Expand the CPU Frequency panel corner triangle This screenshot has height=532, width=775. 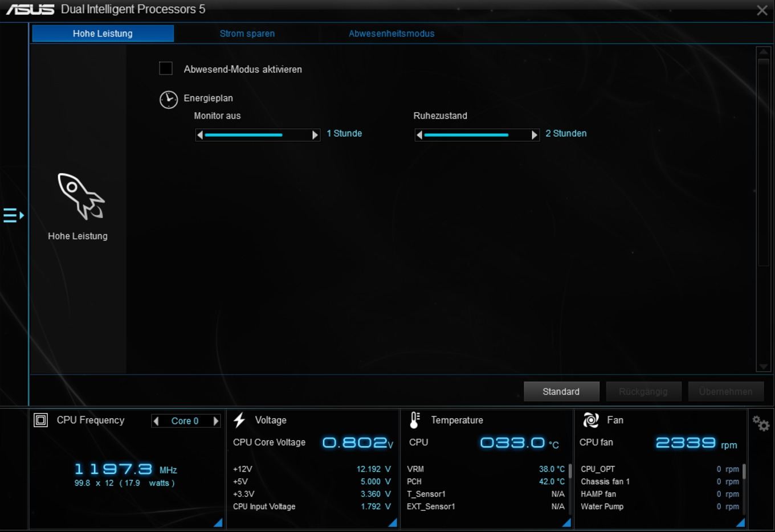tap(218, 522)
